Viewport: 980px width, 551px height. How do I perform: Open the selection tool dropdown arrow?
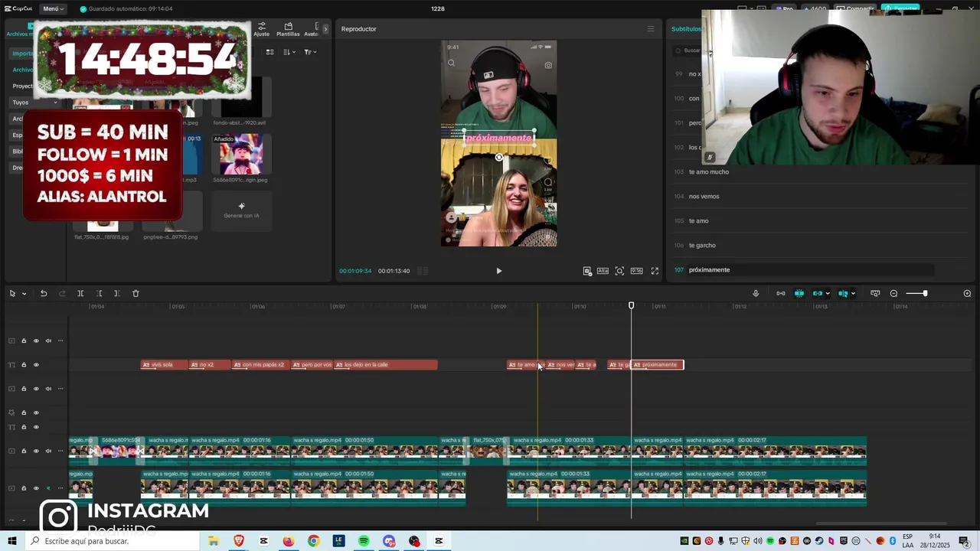click(x=24, y=294)
